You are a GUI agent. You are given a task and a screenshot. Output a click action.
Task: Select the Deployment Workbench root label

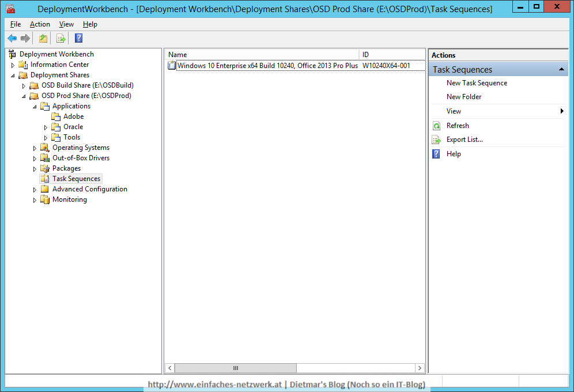[56, 54]
